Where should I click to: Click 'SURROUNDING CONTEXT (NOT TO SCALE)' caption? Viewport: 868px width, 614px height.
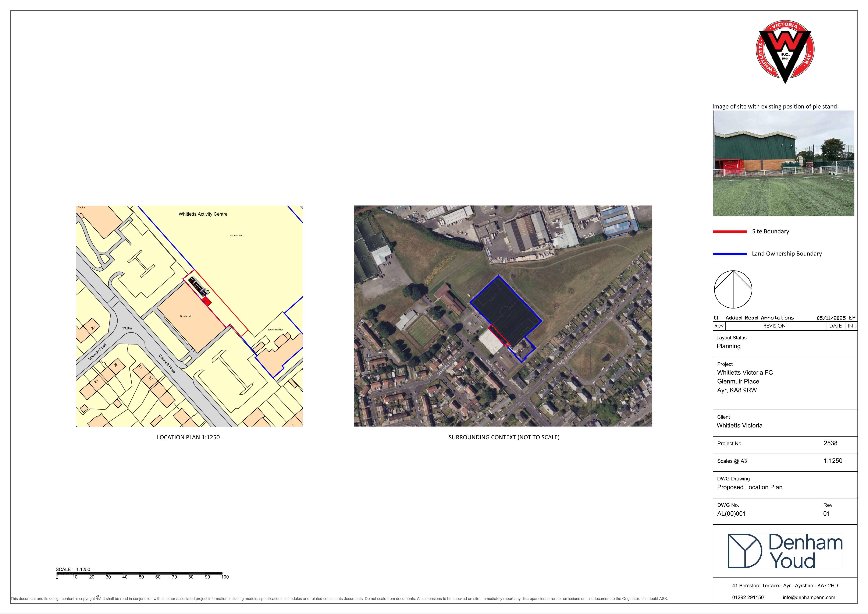[504, 437]
